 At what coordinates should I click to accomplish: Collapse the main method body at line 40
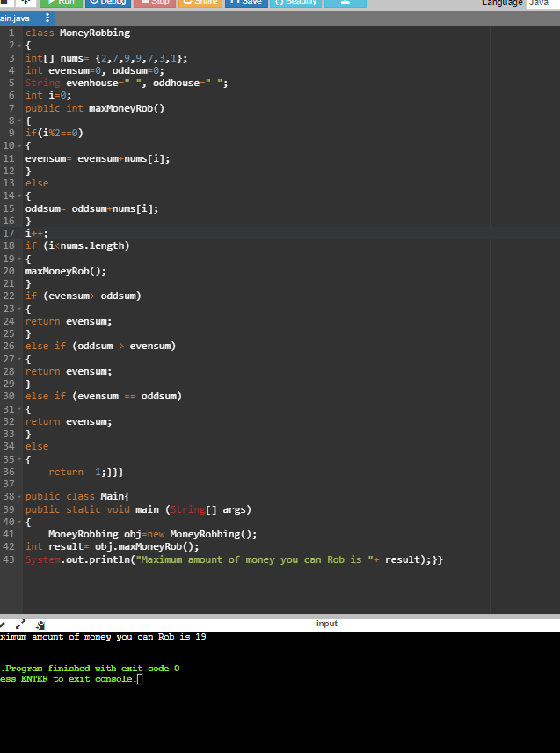19,522
